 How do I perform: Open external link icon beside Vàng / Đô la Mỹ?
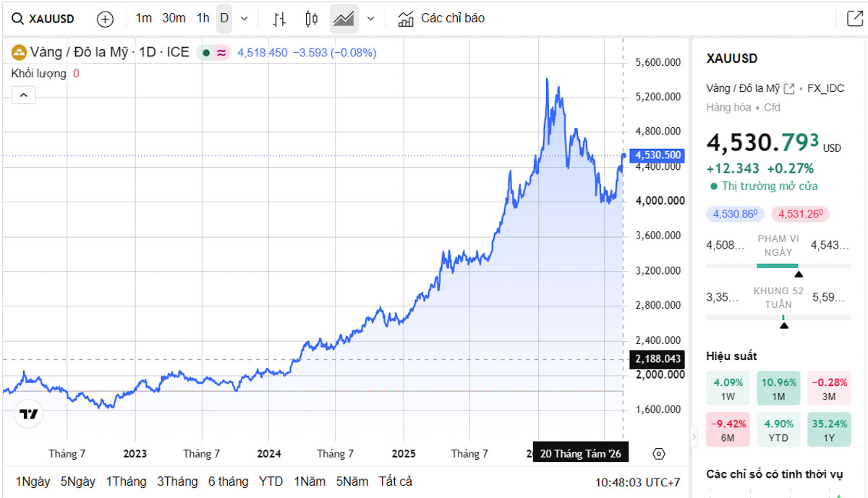789,88
